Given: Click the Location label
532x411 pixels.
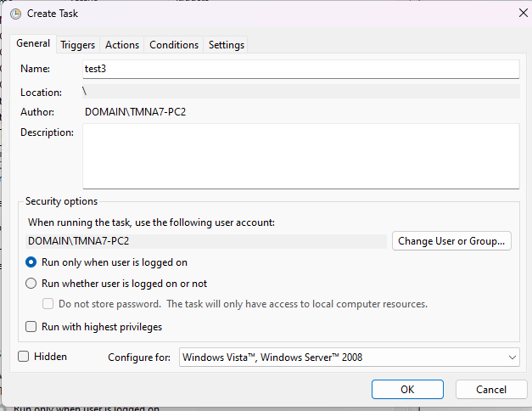Looking at the screenshot, I should pyautogui.click(x=41, y=93).
